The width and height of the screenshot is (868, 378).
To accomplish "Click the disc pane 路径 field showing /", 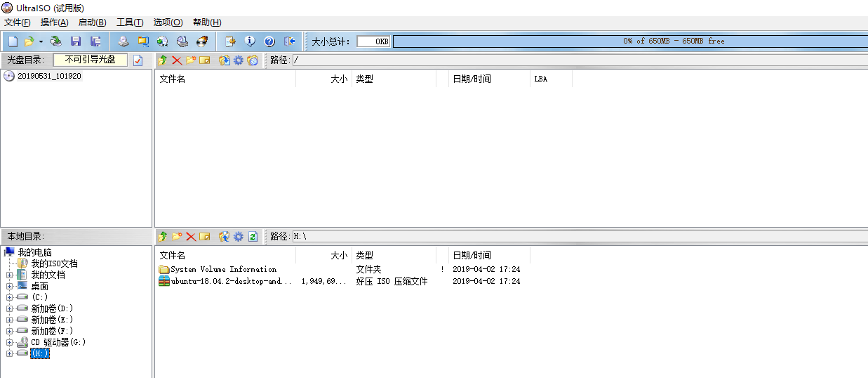I will click(x=580, y=60).
